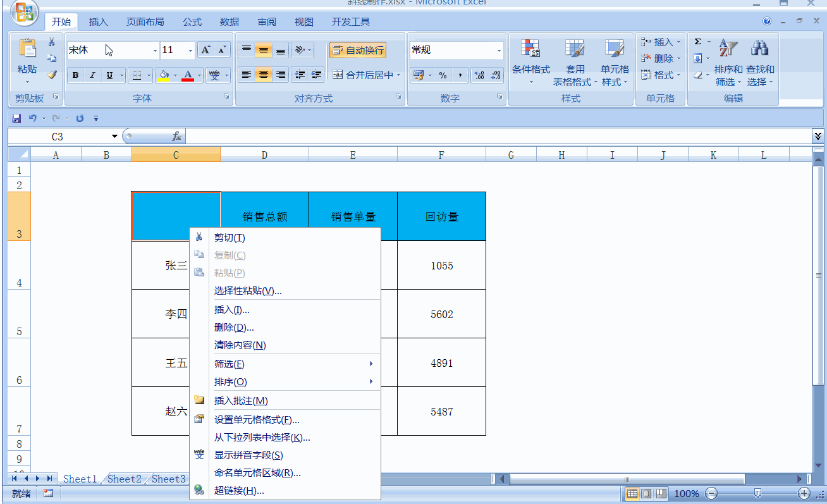827x504 pixels.
Task: Click the zoom slider handle
Action: pos(757,493)
